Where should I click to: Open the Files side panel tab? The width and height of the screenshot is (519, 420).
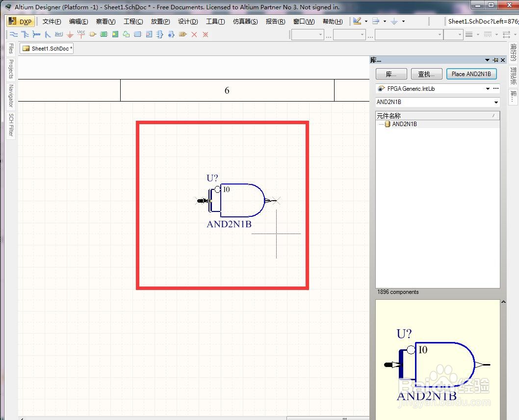[x=11, y=49]
